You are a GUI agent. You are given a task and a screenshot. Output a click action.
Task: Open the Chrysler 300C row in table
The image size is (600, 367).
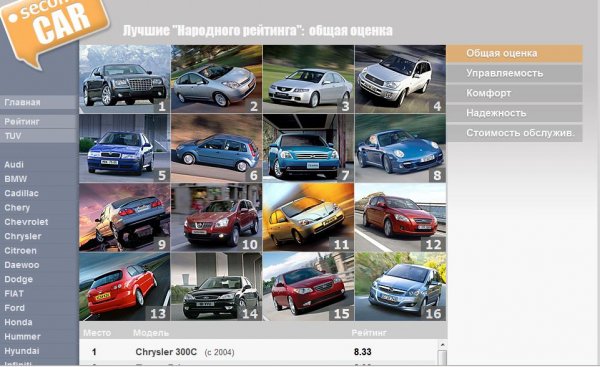(258, 352)
